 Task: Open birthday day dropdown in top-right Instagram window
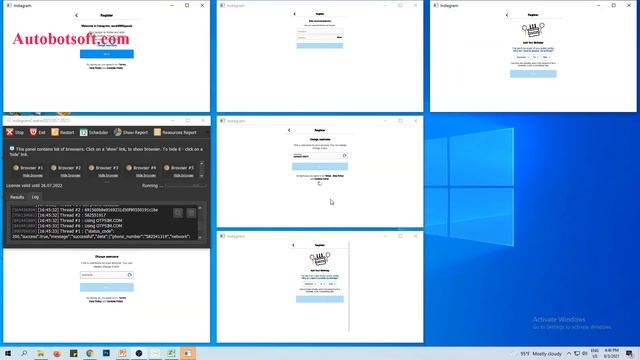coord(535,57)
